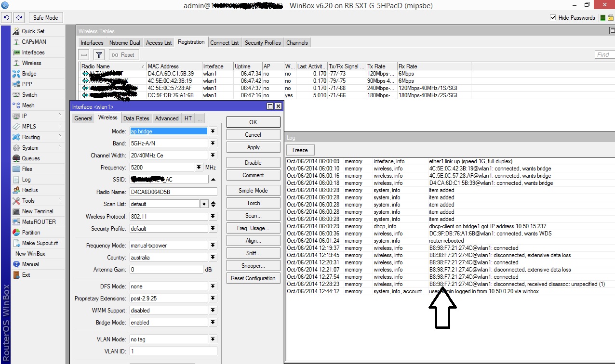Open the Frequency dropdown arrow
The width and height of the screenshot is (615, 364).
click(199, 168)
